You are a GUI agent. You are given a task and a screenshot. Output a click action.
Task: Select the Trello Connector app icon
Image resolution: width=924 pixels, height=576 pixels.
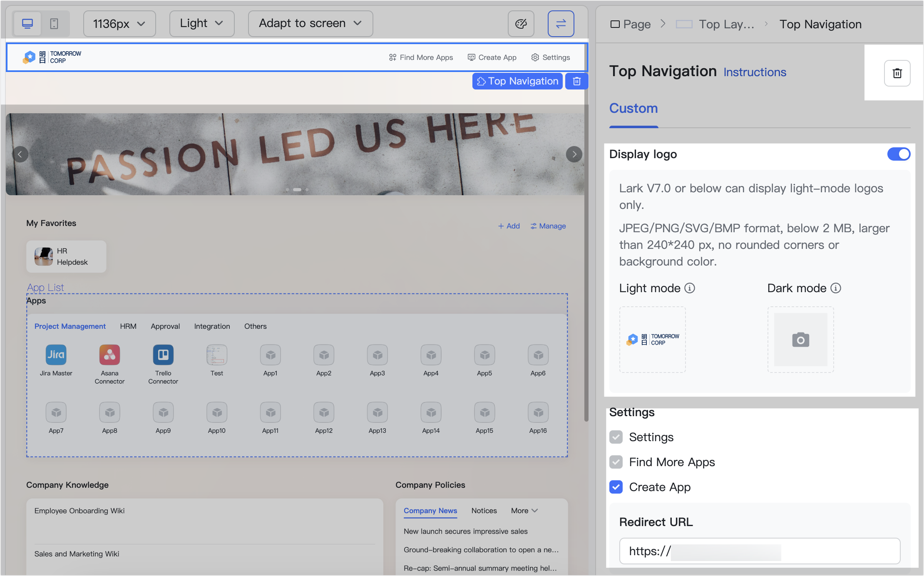pos(163,355)
